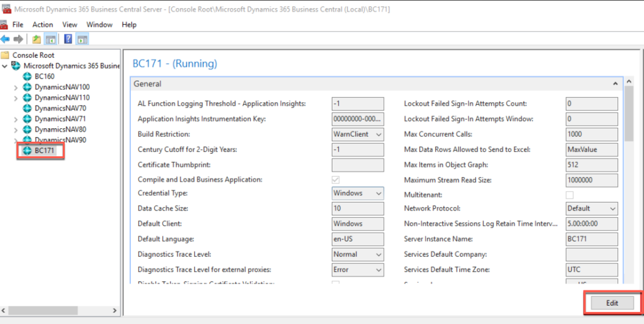Open the Network Protocol dropdown
The image size is (644, 324).
592,208
